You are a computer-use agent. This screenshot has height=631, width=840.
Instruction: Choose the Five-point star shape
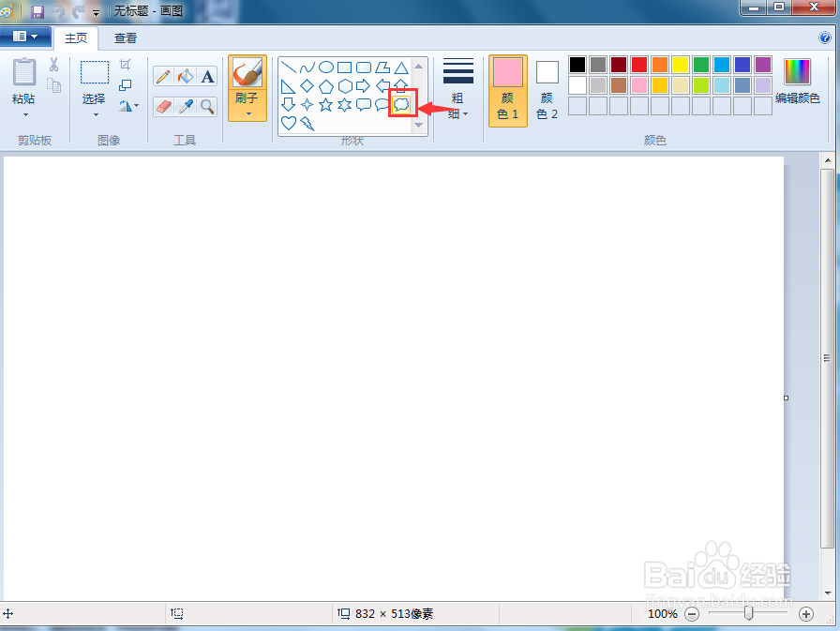326,104
